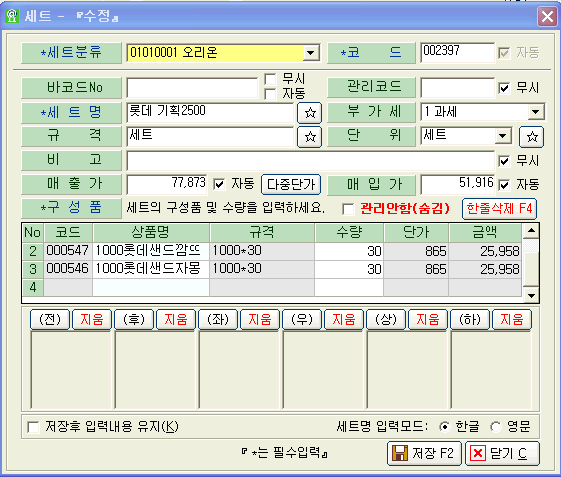The width and height of the screenshot is (561, 477).
Task: Select the 영문 radio button
Action: (x=496, y=427)
